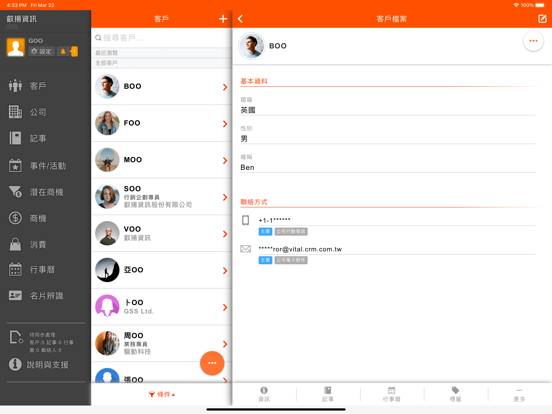Click the SOO avatar in customer list
Image resolution: width=552 pixels, height=414 pixels.
tap(107, 196)
